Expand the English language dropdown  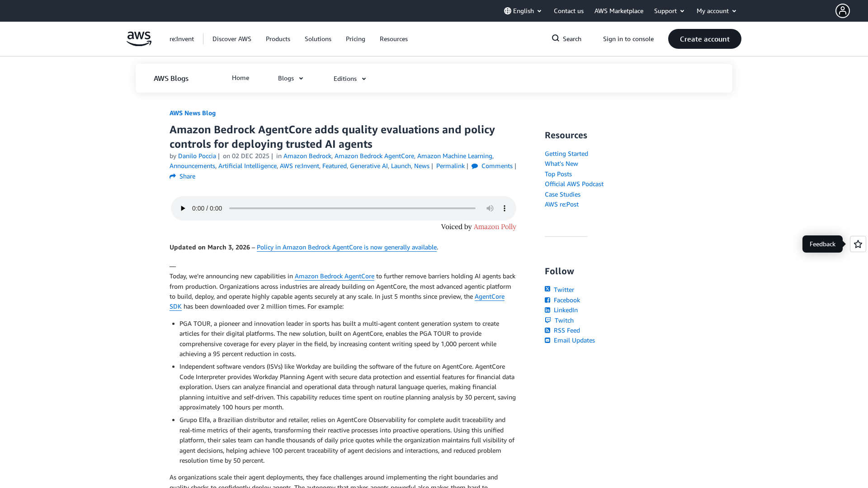click(523, 11)
